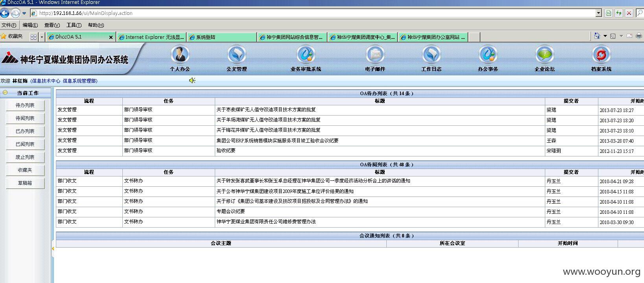Viewport: 644px width, 283px height.
Task: Click the OA待阅列表 section header
Action: click(x=387, y=165)
